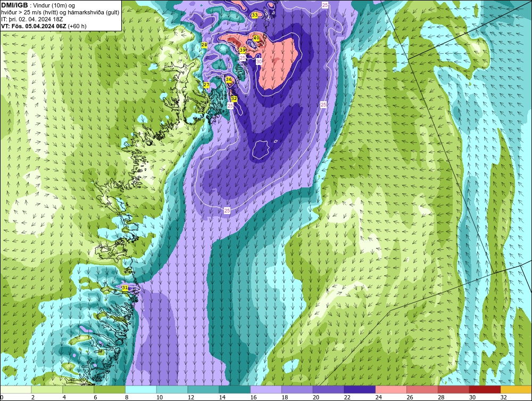Click the line 'hviður > 25 m/s (hvítt)'
The height and width of the screenshot is (401, 532).
[30, 13]
